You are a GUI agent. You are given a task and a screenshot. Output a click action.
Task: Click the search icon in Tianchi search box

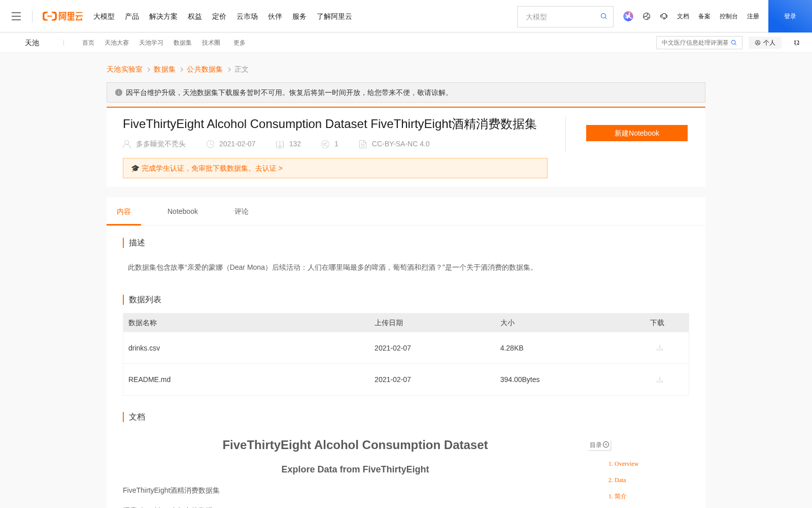click(x=734, y=43)
